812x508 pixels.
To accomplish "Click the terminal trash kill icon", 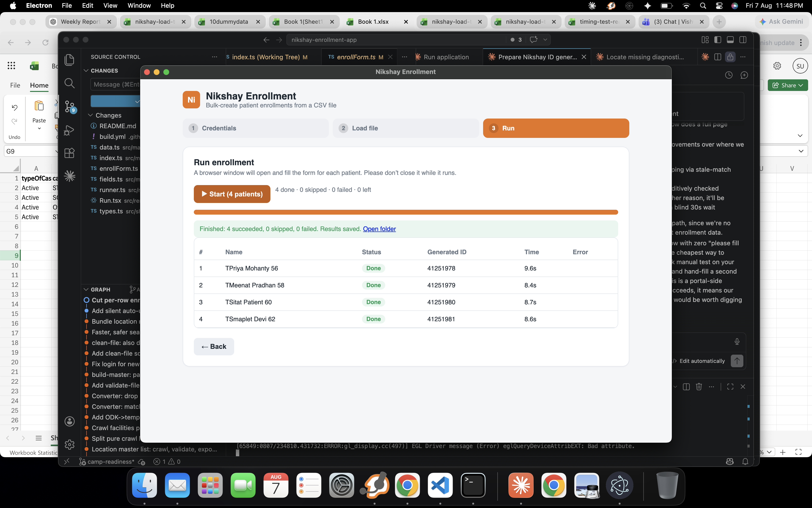I will [699, 387].
